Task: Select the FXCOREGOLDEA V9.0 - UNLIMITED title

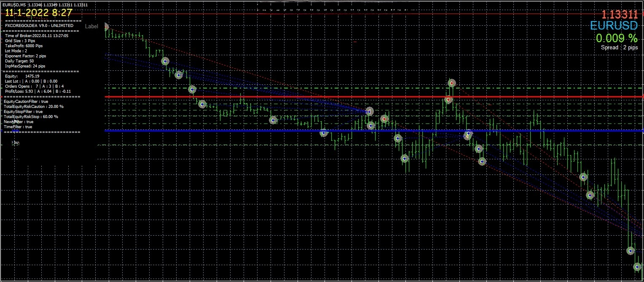Action: tap(39, 26)
